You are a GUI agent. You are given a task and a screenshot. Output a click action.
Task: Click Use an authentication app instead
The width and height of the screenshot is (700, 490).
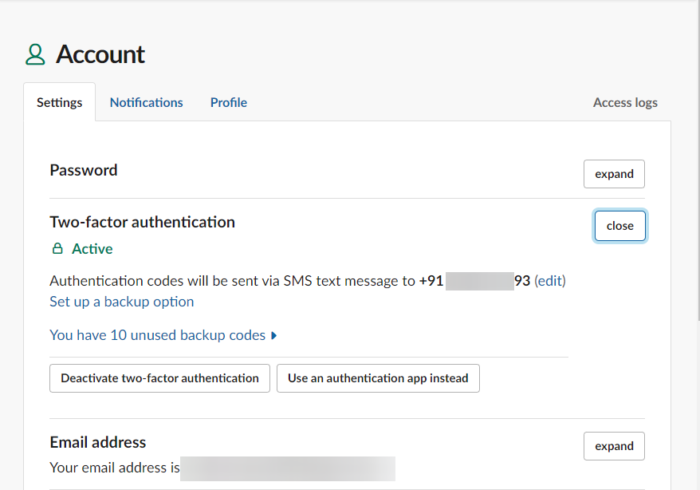(378, 378)
